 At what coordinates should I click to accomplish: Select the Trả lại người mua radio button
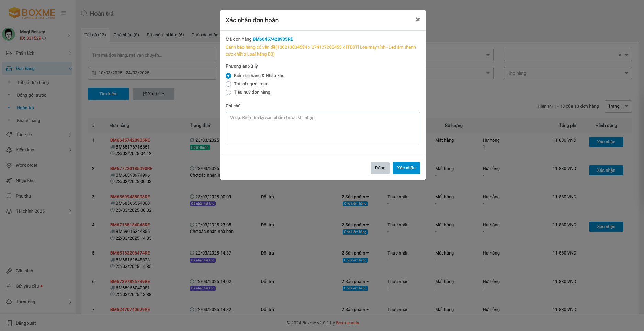point(228,84)
